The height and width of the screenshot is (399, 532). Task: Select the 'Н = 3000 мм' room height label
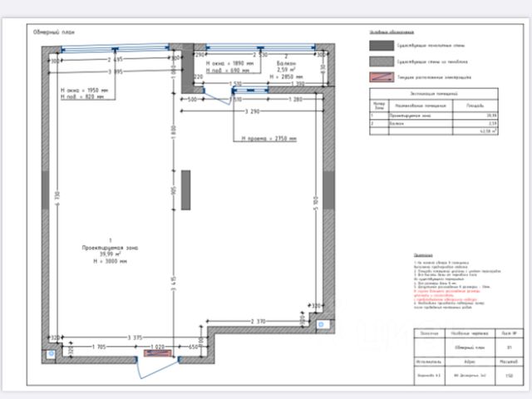click(x=111, y=261)
